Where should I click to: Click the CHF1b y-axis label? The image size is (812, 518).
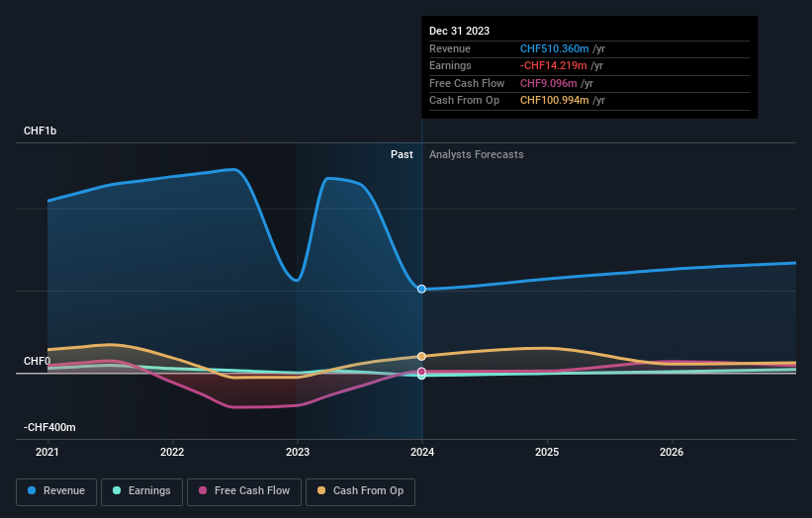pos(40,130)
